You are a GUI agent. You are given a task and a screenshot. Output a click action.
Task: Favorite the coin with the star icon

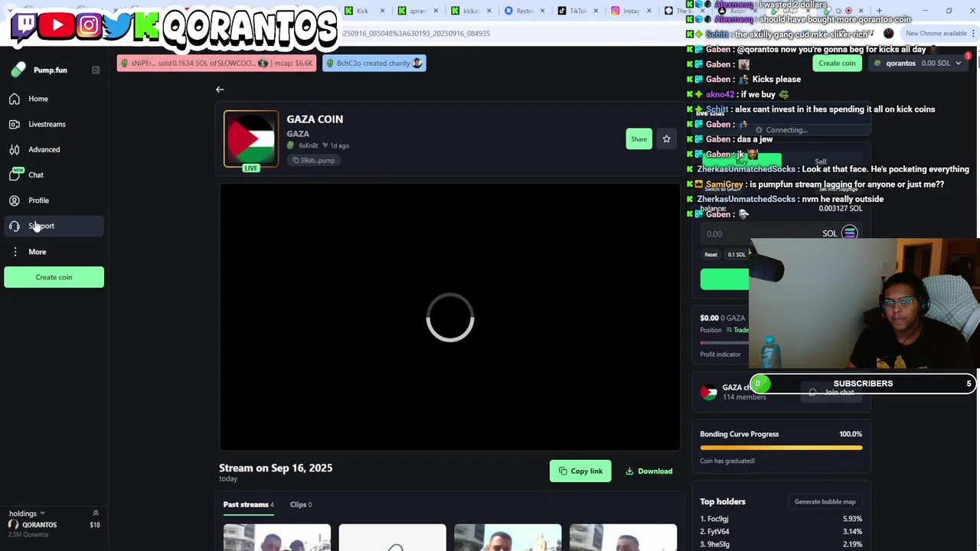coord(666,139)
